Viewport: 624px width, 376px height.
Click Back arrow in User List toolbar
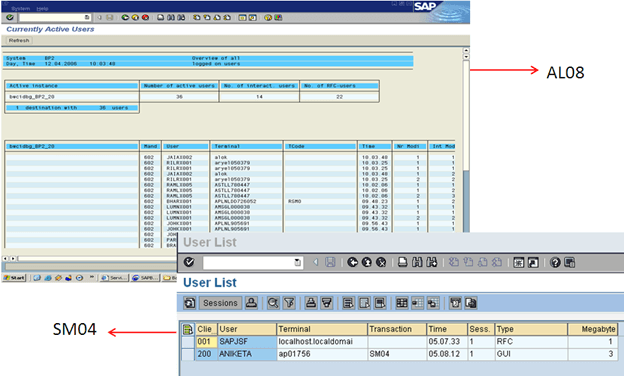pyautogui.click(x=352, y=262)
